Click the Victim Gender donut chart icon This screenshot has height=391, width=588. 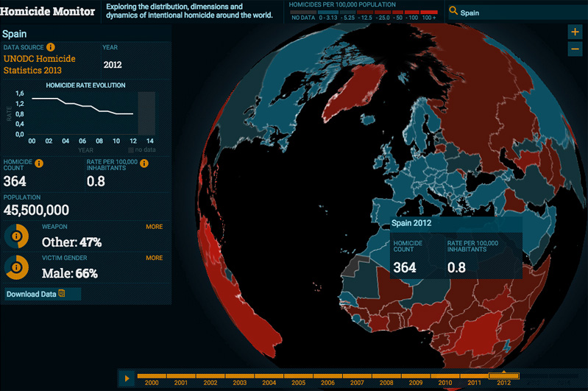16,267
